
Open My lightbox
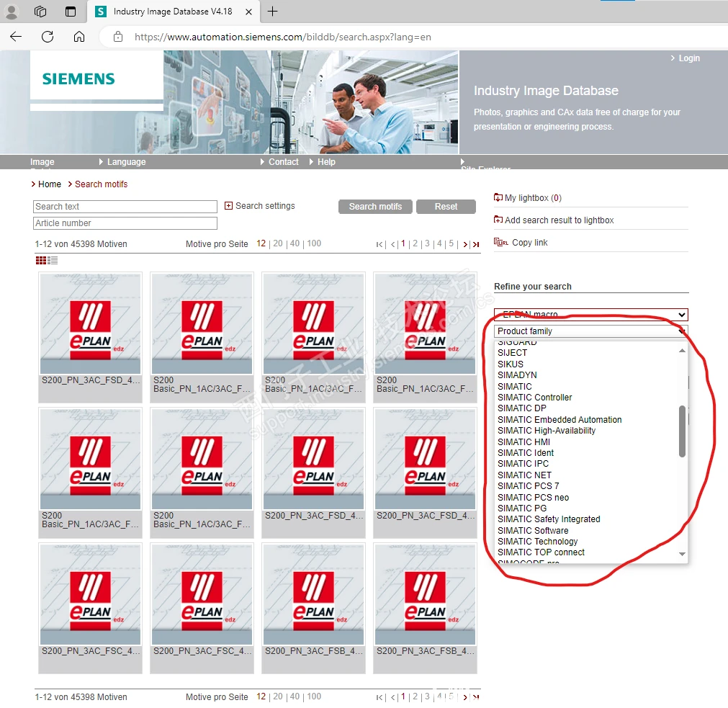tap(528, 198)
